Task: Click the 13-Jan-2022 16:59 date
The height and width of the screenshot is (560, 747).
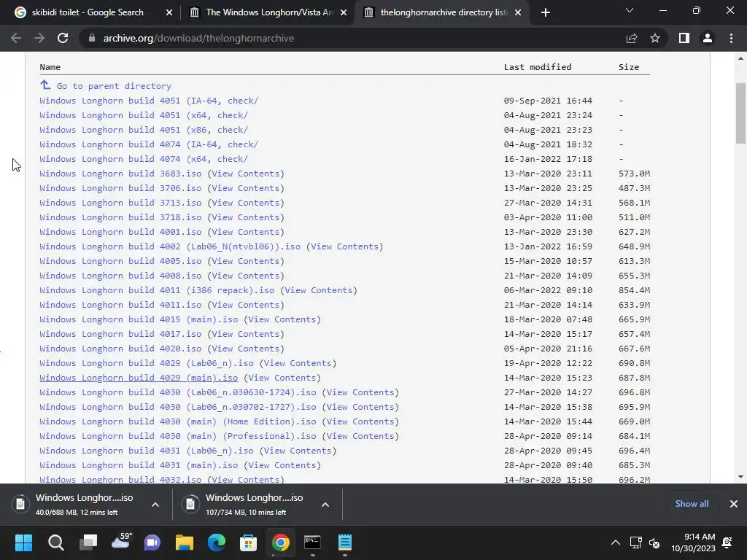Action: 548,246
